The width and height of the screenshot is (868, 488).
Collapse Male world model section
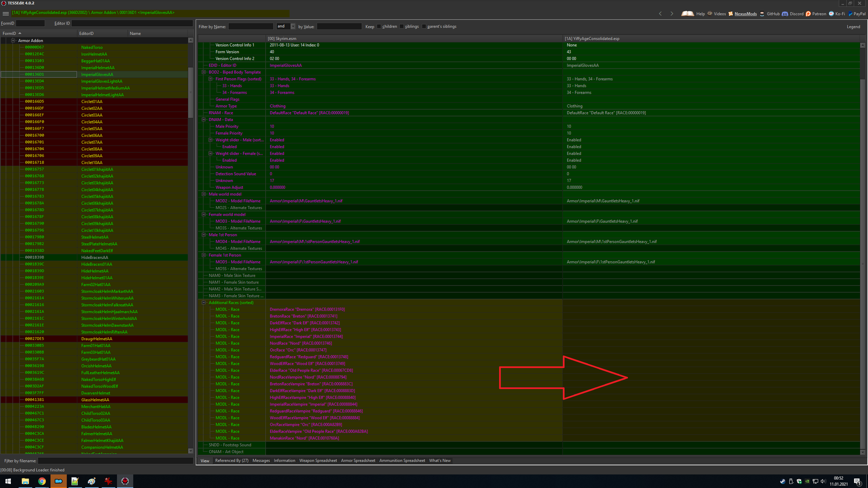pos(204,194)
